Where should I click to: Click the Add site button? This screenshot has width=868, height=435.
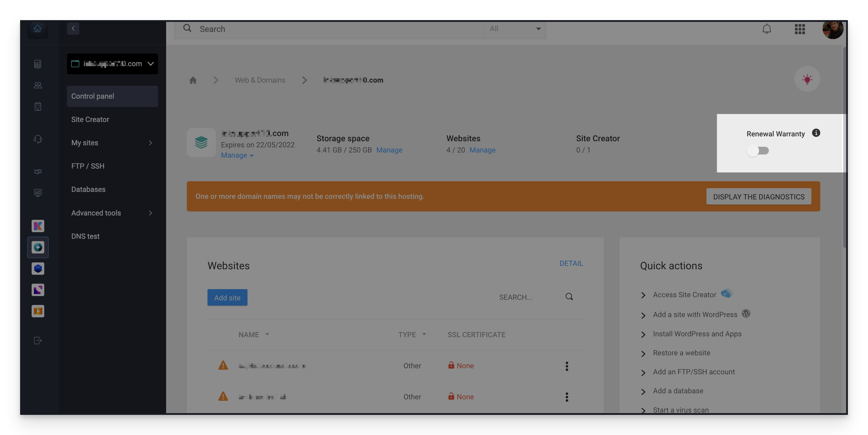(227, 298)
